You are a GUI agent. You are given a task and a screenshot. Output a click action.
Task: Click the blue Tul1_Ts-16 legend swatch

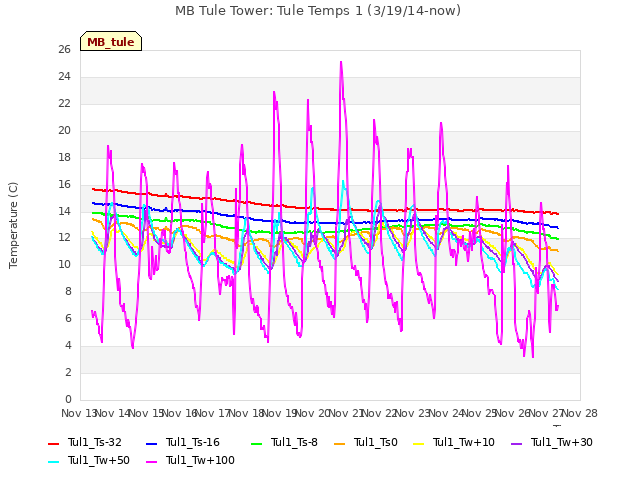pyautogui.click(x=151, y=443)
